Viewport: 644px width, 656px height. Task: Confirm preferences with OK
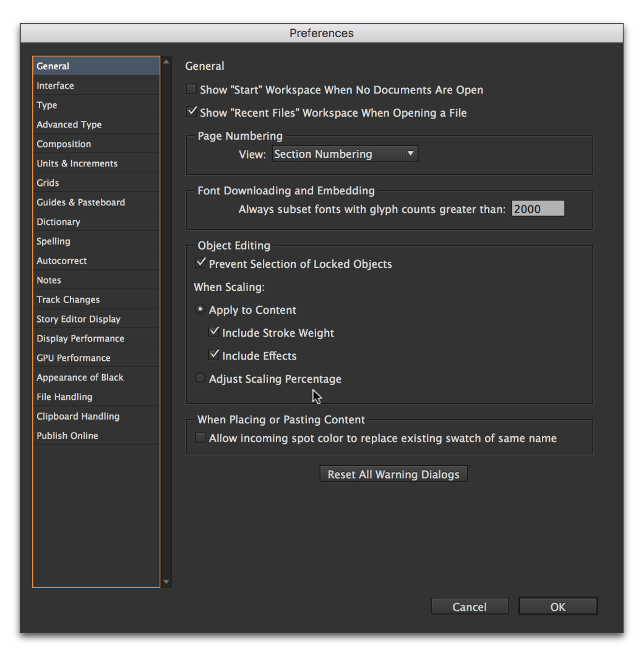pos(557,606)
